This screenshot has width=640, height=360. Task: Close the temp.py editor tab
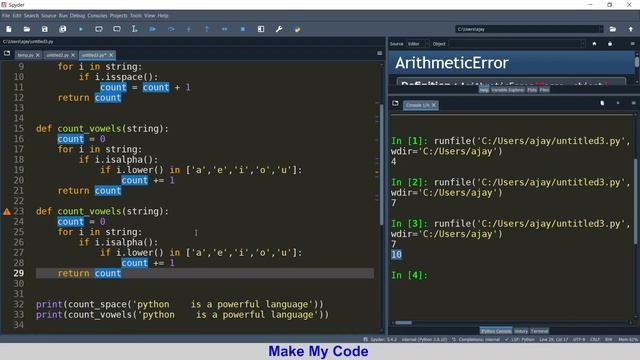click(x=38, y=55)
